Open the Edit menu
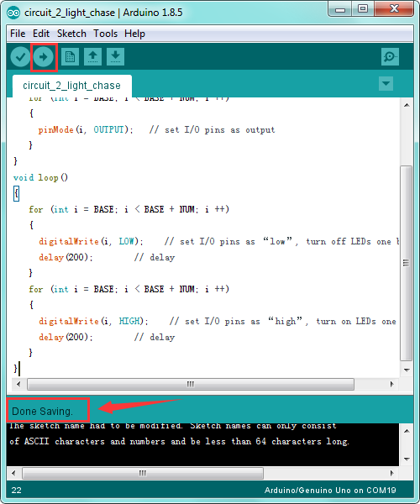420x504 pixels. 41,34
